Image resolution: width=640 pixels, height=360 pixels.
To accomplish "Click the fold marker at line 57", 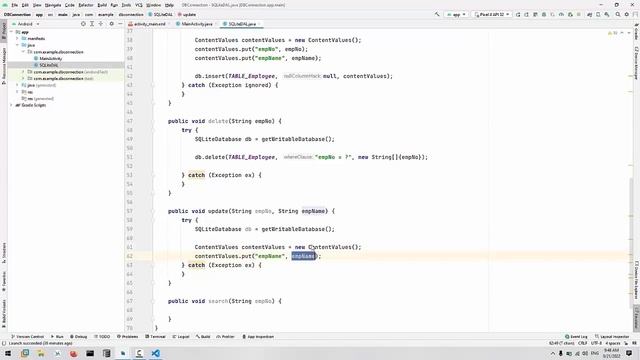I will click(153, 211).
